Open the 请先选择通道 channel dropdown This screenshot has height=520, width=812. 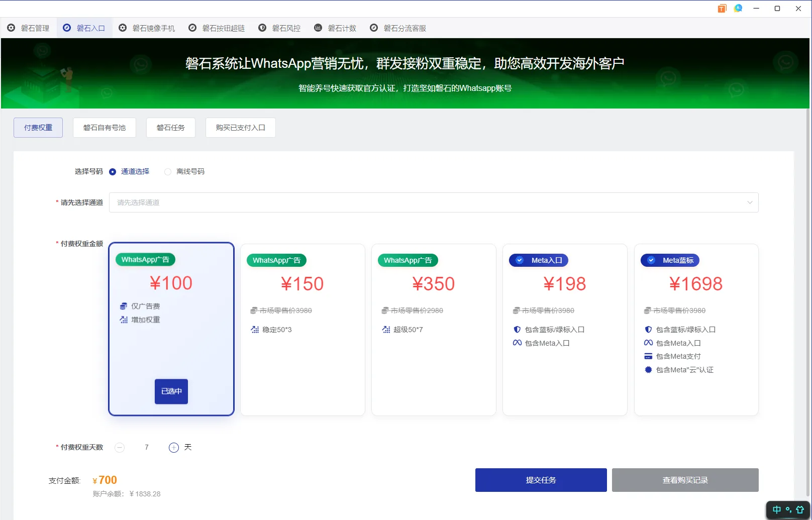[x=434, y=202]
